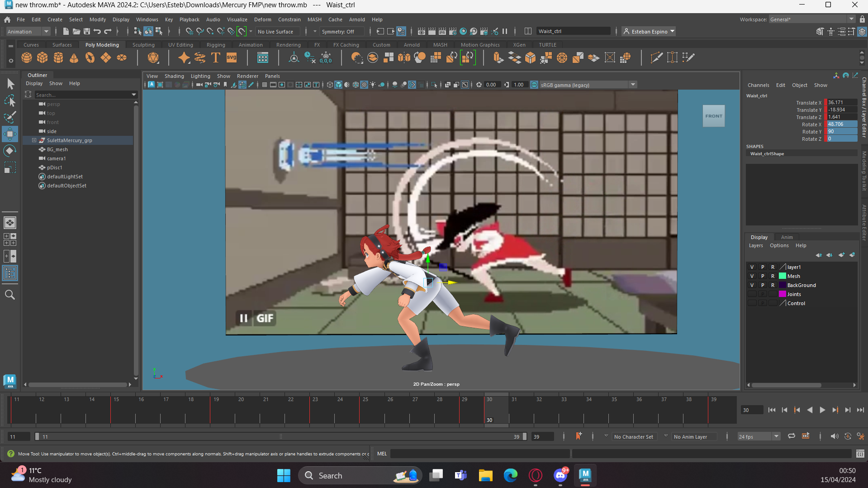Activate the Lasso select tool
Image resolution: width=868 pixels, height=488 pixels.
click(x=10, y=100)
